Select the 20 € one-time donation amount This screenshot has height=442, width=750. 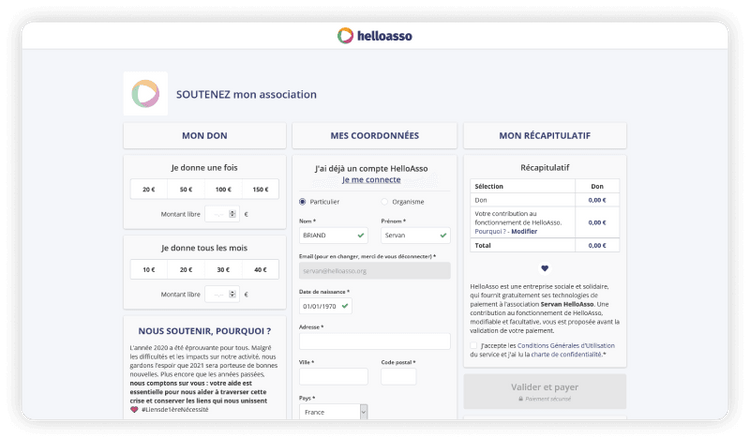click(x=149, y=189)
